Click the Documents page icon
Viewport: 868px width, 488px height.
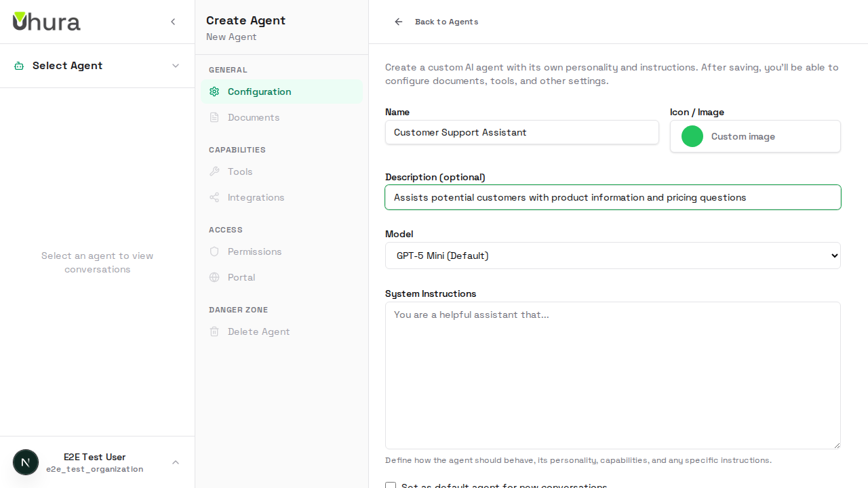tap(214, 117)
